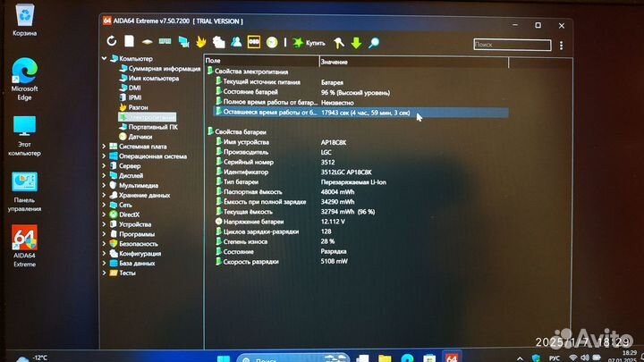Viewport: 644px width, 362px height.
Task: Click the green download arrow icon
Action: point(356,41)
